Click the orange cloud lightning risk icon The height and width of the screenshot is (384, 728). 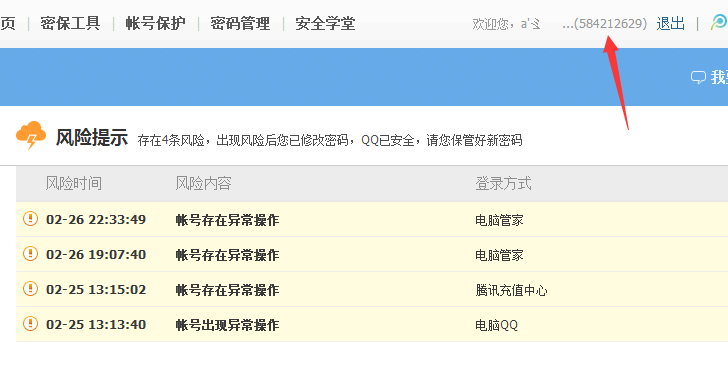coord(31,135)
